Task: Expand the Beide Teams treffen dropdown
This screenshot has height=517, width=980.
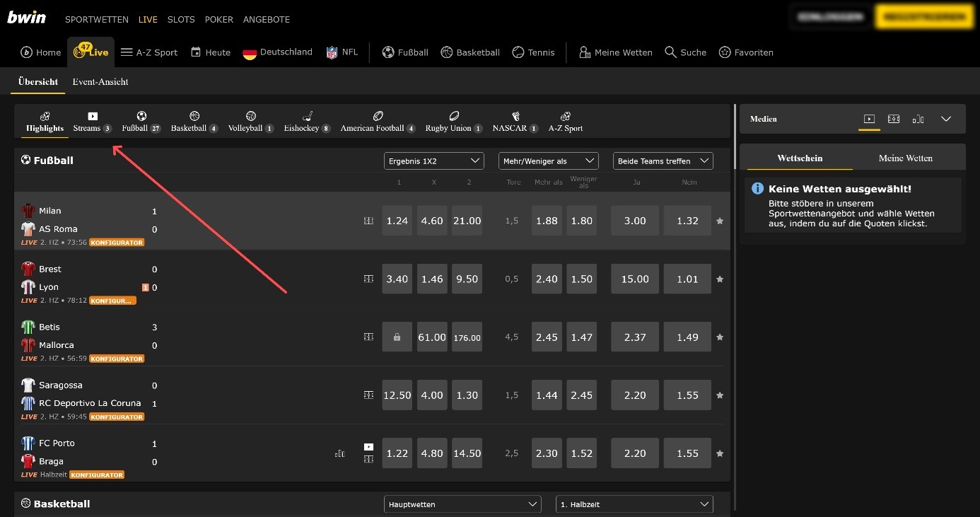Action: pyautogui.click(x=663, y=161)
